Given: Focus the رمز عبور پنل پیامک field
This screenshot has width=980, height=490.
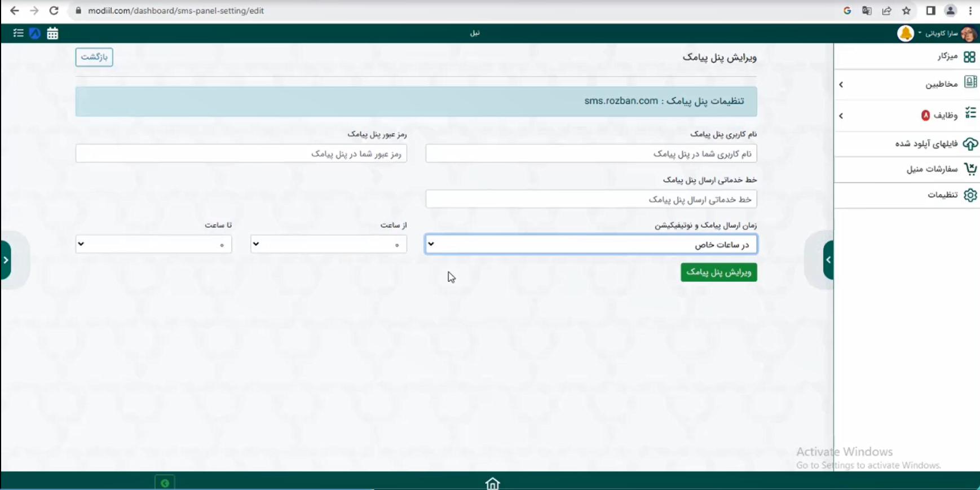Looking at the screenshot, I should click(x=241, y=153).
